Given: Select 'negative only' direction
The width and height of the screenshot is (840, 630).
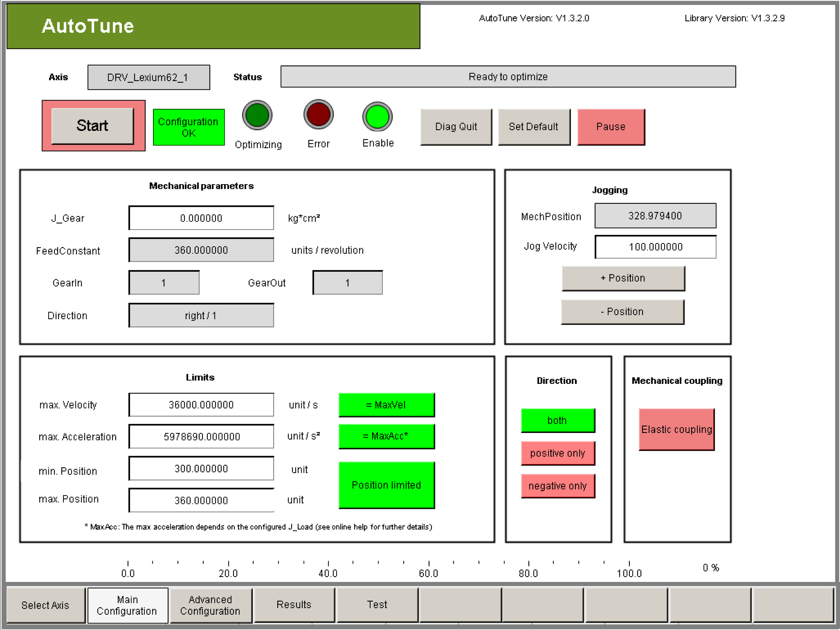Looking at the screenshot, I should click(x=558, y=485).
